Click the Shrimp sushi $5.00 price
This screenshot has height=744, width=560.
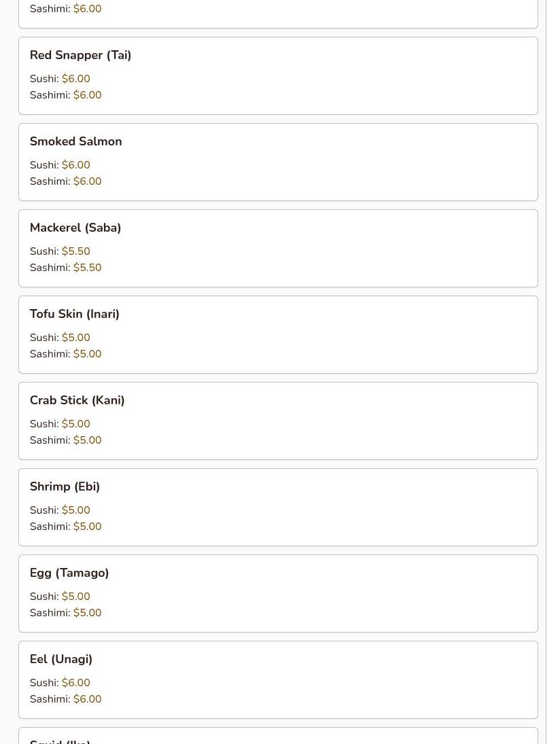tap(75, 510)
